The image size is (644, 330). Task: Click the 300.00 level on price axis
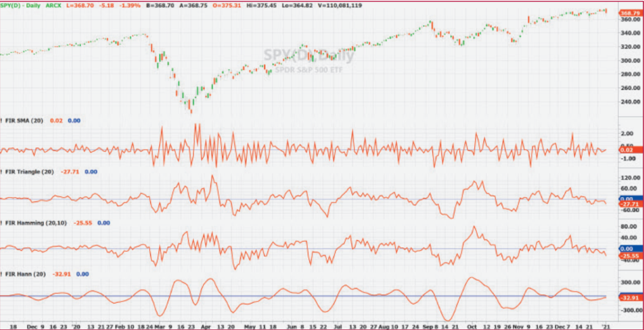click(628, 61)
